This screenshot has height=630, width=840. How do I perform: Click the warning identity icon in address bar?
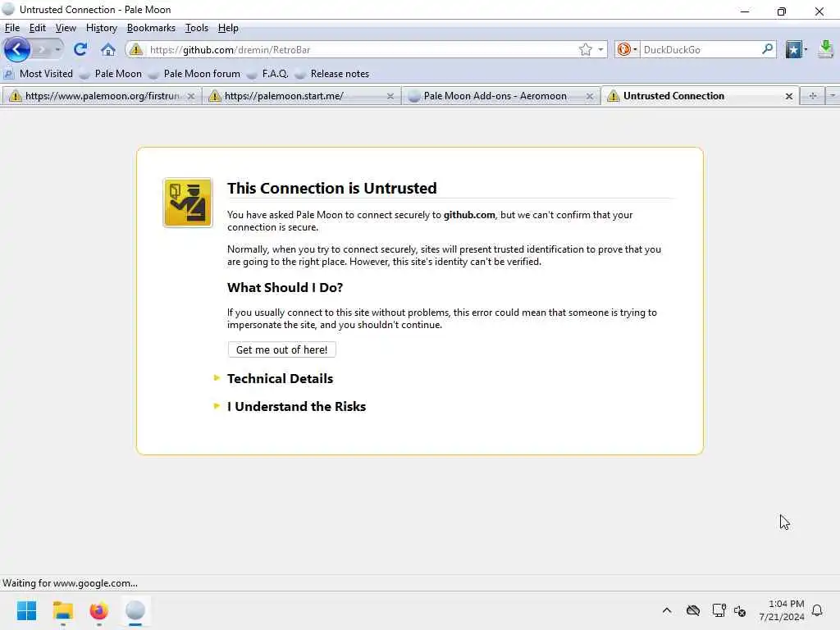coord(136,50)
